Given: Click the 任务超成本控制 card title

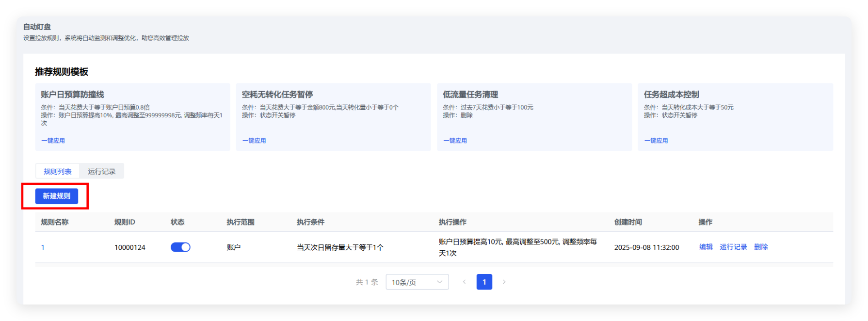Looking at the screenshot, I should (x=671, y=95).
